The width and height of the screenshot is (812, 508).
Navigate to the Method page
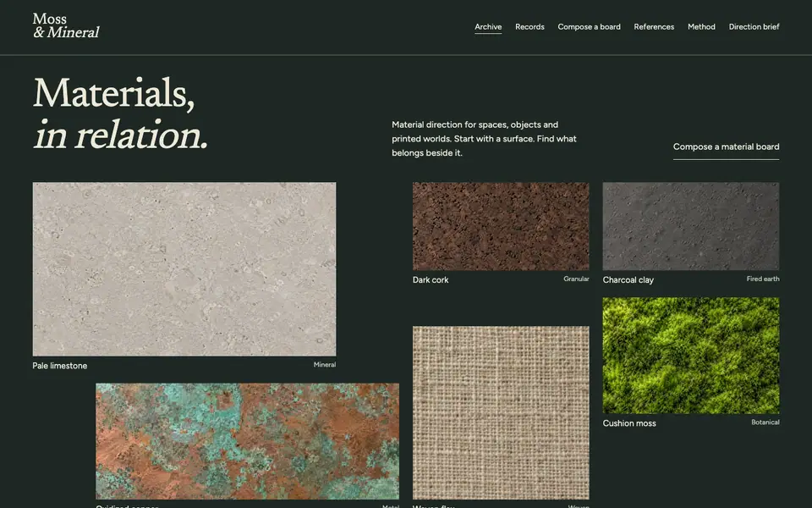pos(701,27)
